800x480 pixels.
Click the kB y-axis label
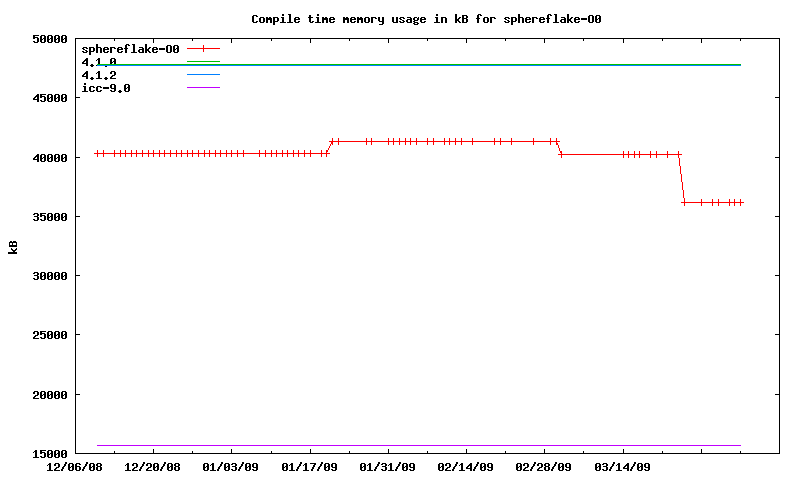14,247
